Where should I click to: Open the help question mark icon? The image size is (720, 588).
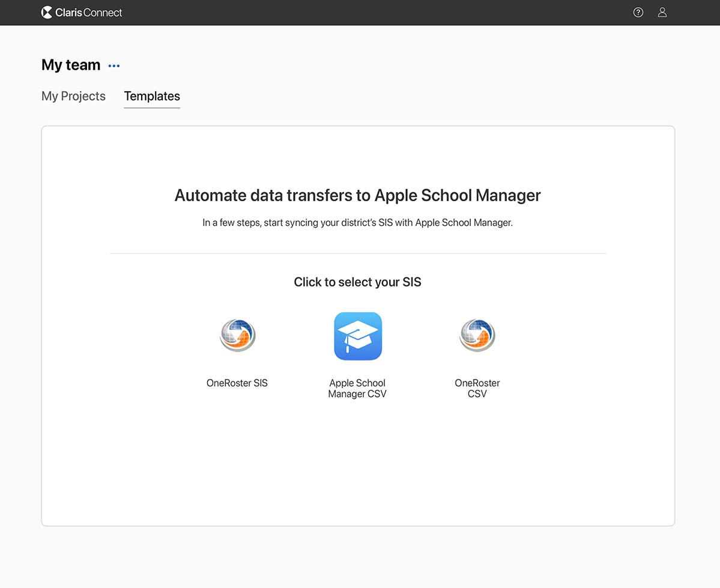(x=638, y=13)
